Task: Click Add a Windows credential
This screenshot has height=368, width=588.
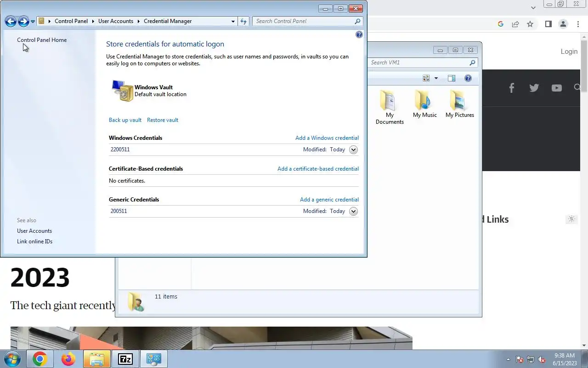Action: [327, 138]
